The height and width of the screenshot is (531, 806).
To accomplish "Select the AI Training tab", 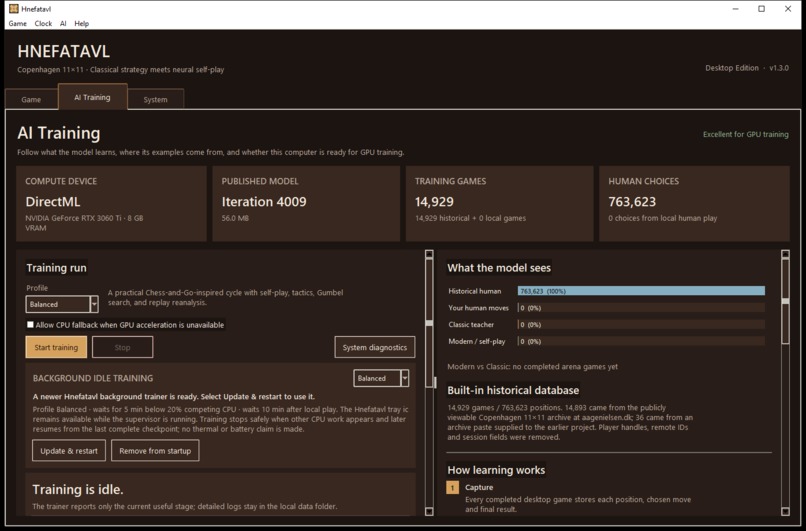I will (93, 97).
